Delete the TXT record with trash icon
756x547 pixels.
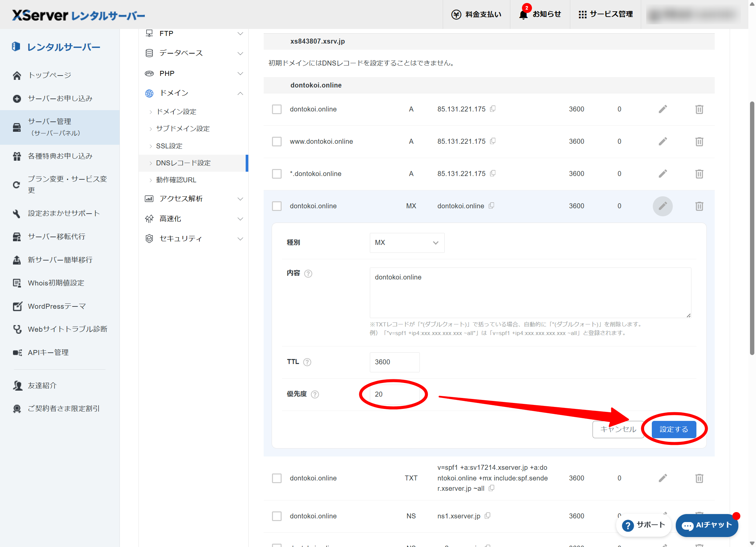[x=699, y=478]
